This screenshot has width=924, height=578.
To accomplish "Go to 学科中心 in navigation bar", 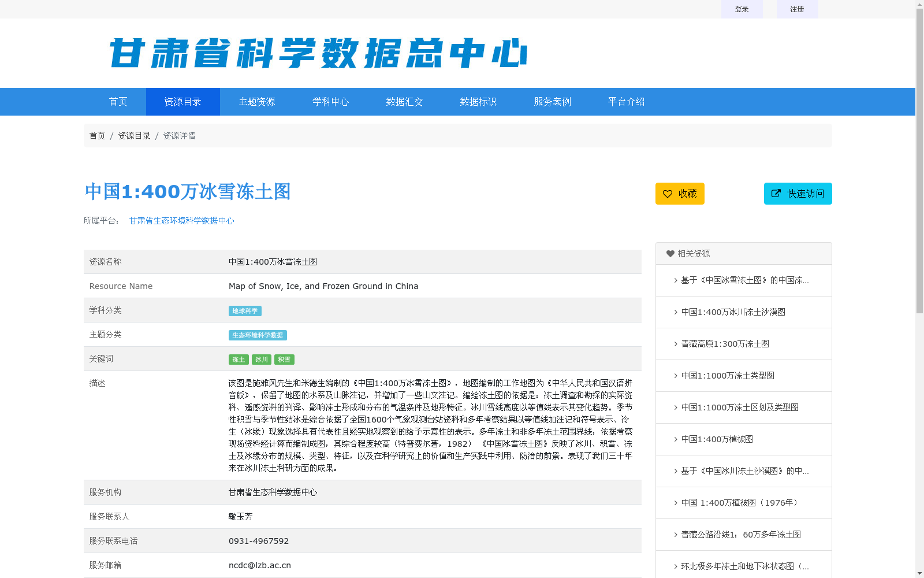I will click(331, 102).
